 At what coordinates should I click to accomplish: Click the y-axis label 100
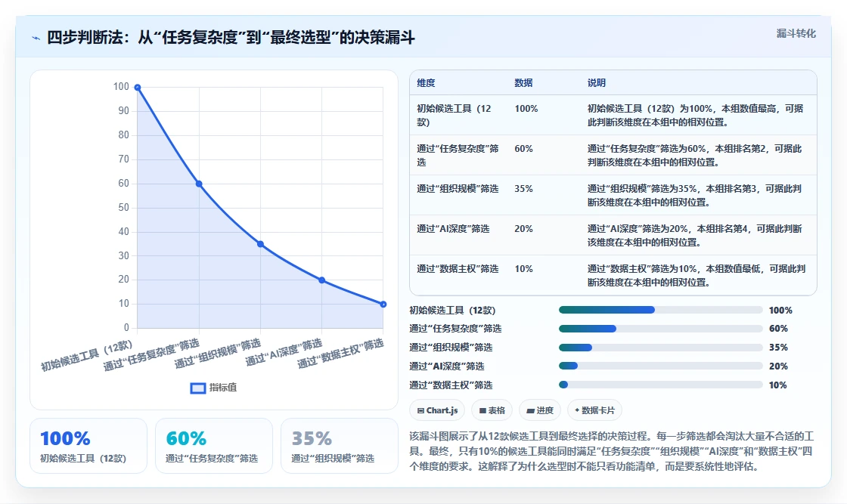click(x=121, y=87)
